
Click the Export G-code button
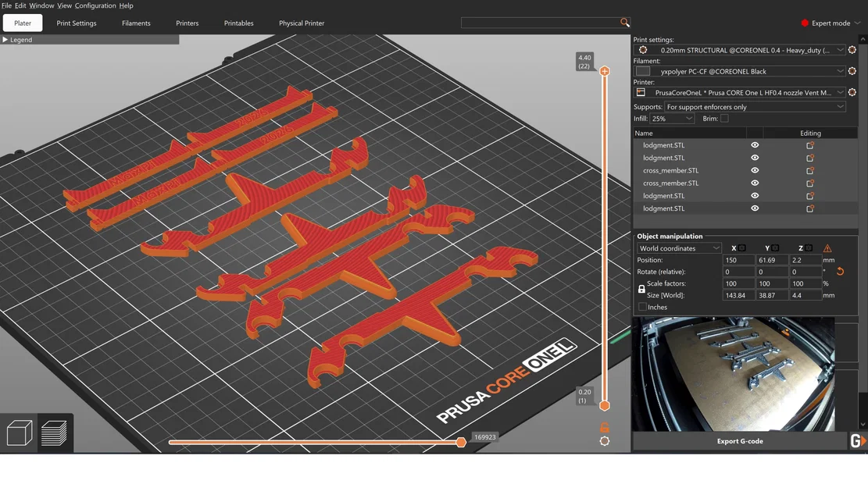coord(740,441)
